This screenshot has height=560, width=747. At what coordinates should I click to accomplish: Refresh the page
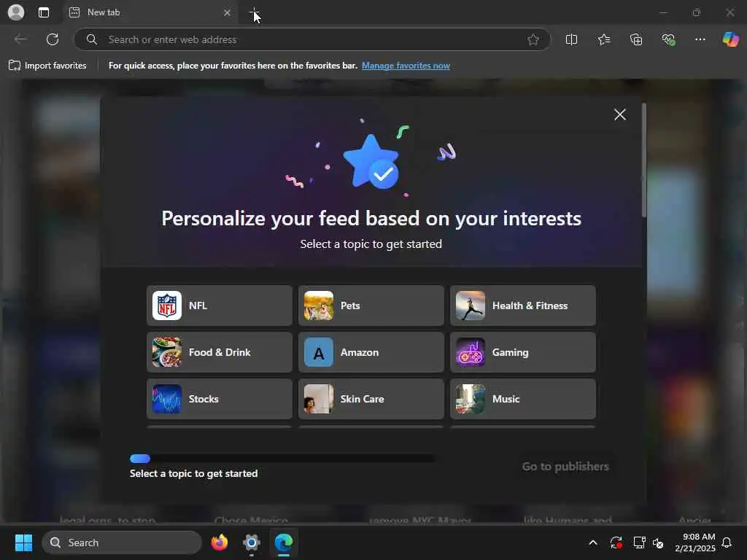[x=53, y=39]
